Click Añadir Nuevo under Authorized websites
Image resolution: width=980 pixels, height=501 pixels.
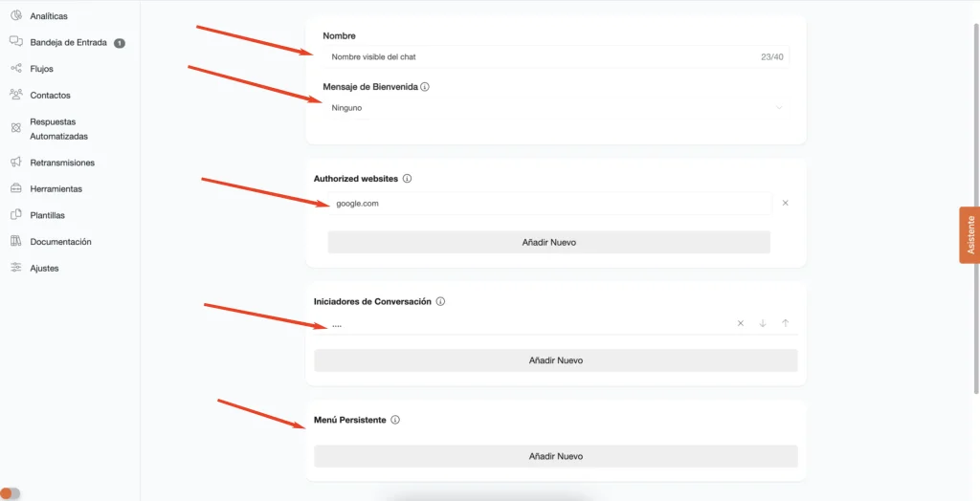548,243
